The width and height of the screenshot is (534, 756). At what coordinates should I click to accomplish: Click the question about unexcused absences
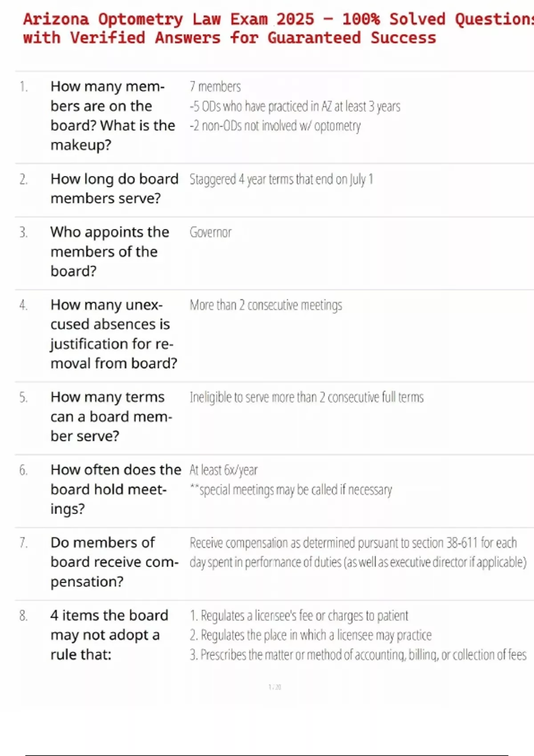[113, 334]
